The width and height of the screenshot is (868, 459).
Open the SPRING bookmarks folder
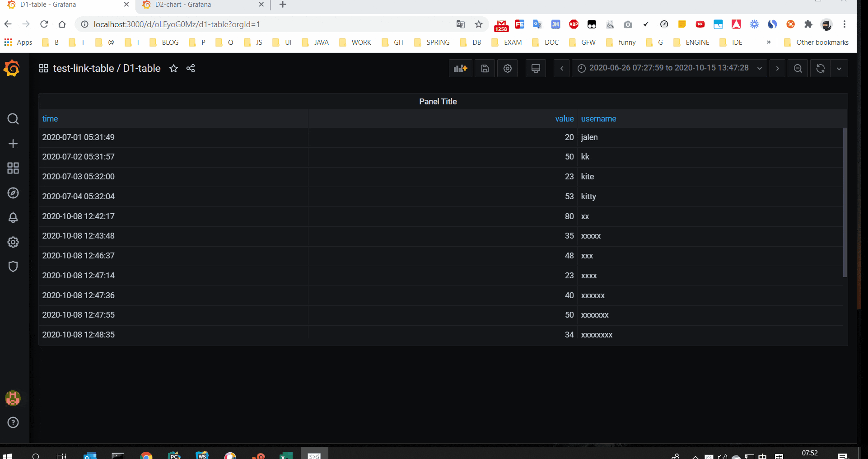pyautogui.click(x=432, y=42)
